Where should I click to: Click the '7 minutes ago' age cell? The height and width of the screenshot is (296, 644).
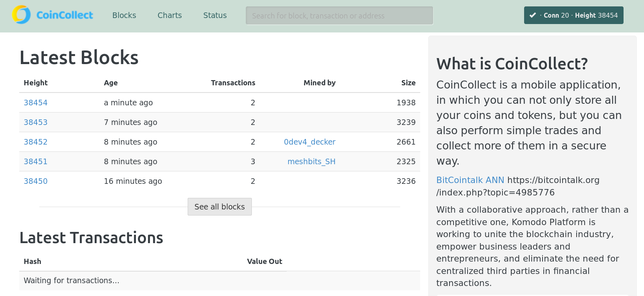[x=131, y=122]
